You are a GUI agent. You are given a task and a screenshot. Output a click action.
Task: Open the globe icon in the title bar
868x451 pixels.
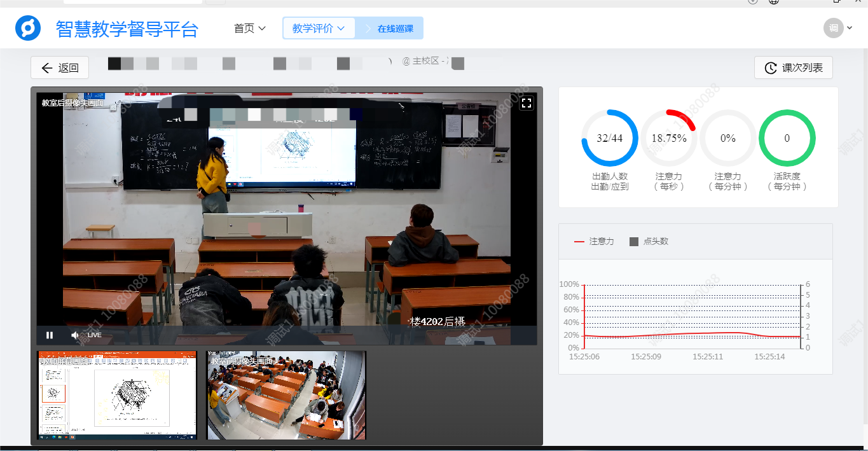[773, 2]
